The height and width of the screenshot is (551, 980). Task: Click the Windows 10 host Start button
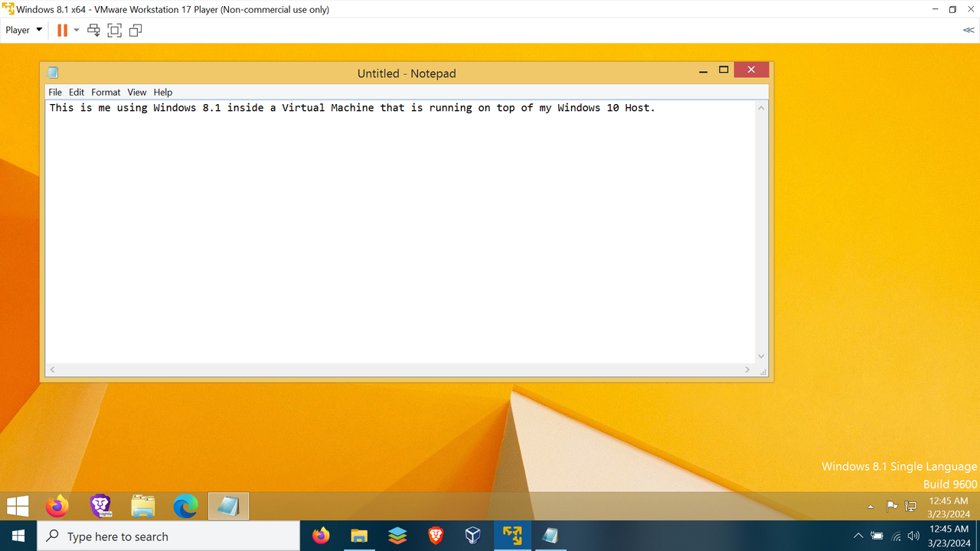[18, 536]
